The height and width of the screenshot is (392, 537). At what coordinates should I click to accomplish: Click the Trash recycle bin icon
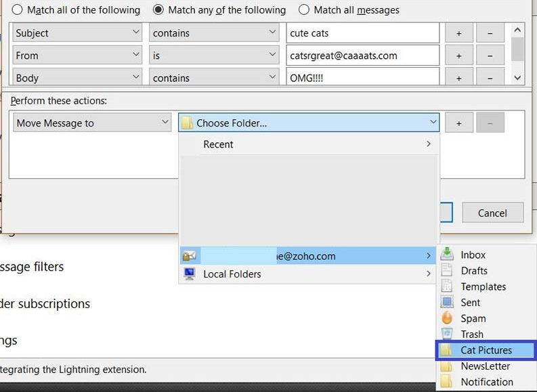(x=447, y=334)
